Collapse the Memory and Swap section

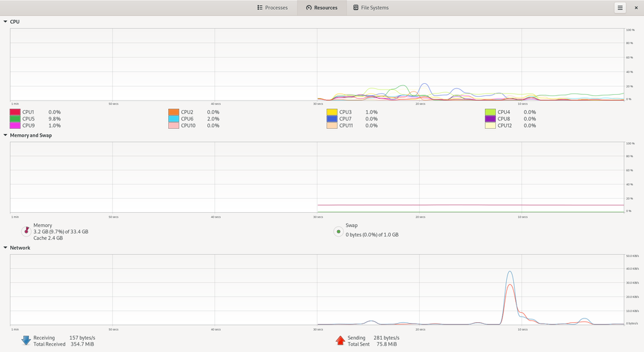click(6, 135)
